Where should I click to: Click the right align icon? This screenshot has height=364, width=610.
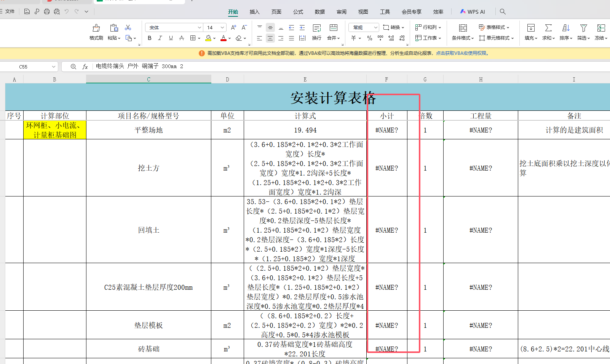[281, 38]
